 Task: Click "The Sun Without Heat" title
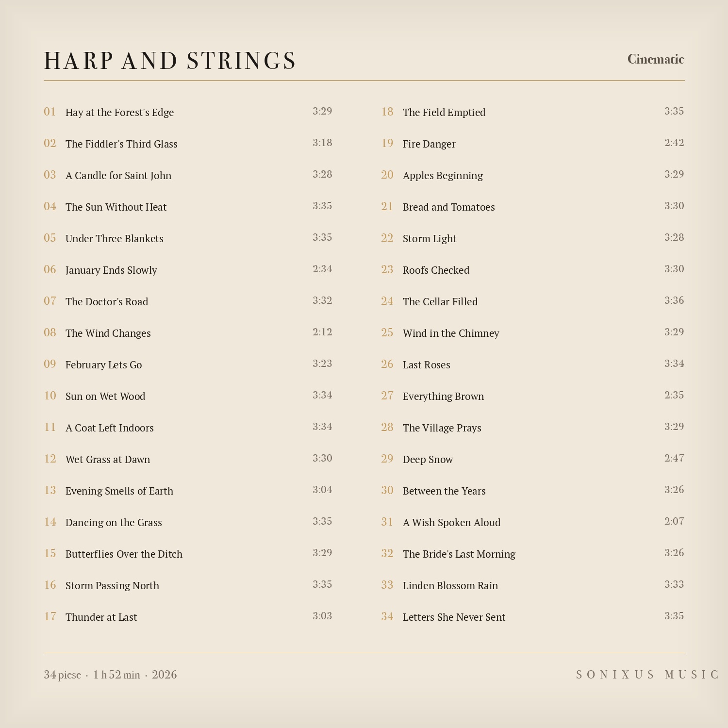point(116,207)
